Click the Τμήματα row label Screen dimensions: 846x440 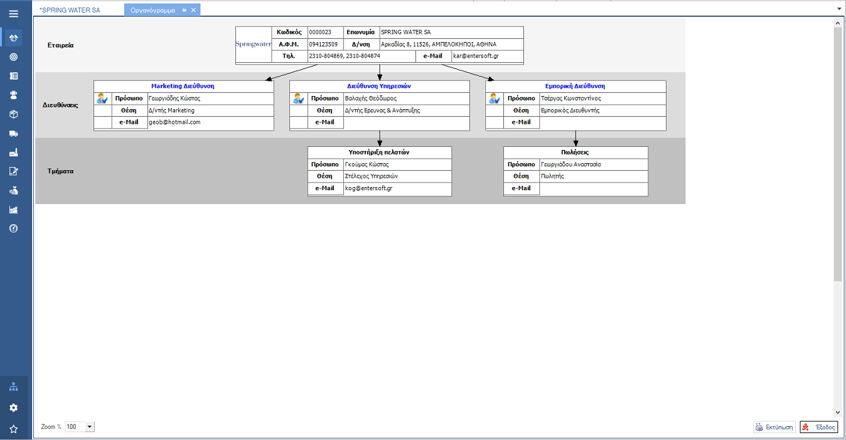click(60, 171)
